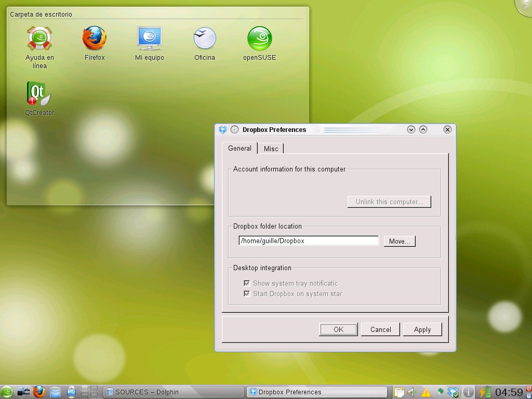Open the 04:59 clock in the panel
Image resolution: width=532 pixels, height=399 pixels.
pyautogui.click(x=509, y=393)
